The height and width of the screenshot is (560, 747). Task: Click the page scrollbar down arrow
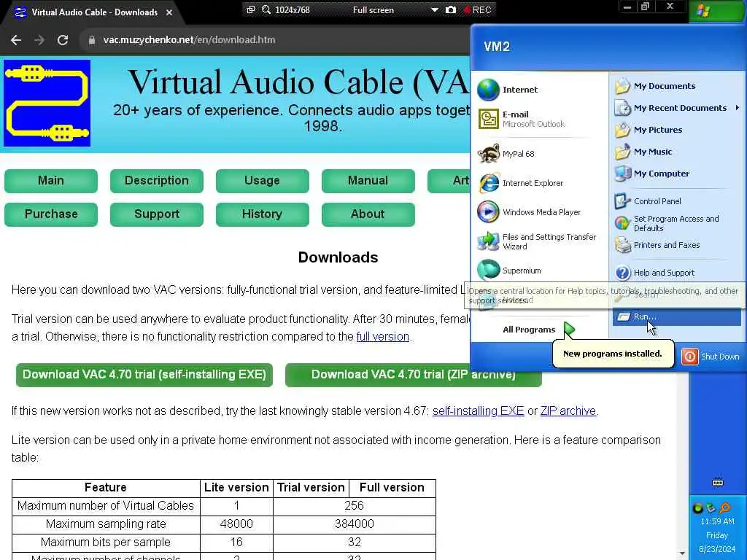682,554
